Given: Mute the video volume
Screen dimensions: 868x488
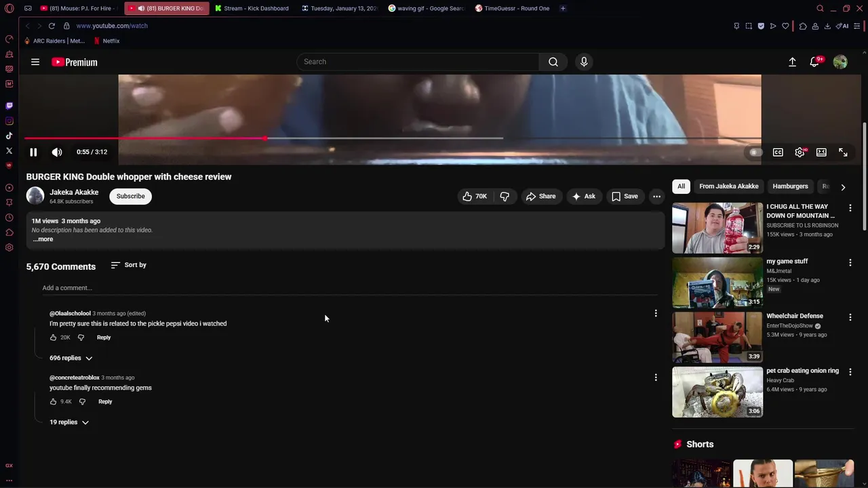Looking at the screenshot, I should (x=57, y=152).
